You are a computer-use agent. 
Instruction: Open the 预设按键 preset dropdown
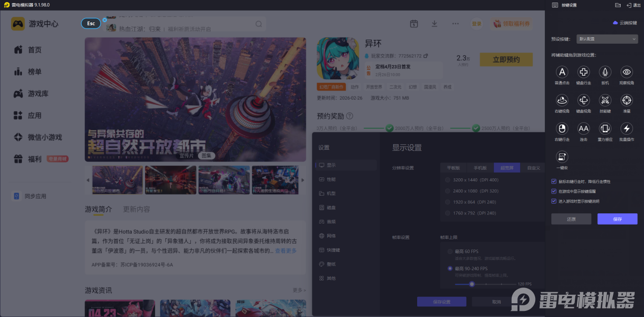[x=607, y=39]
